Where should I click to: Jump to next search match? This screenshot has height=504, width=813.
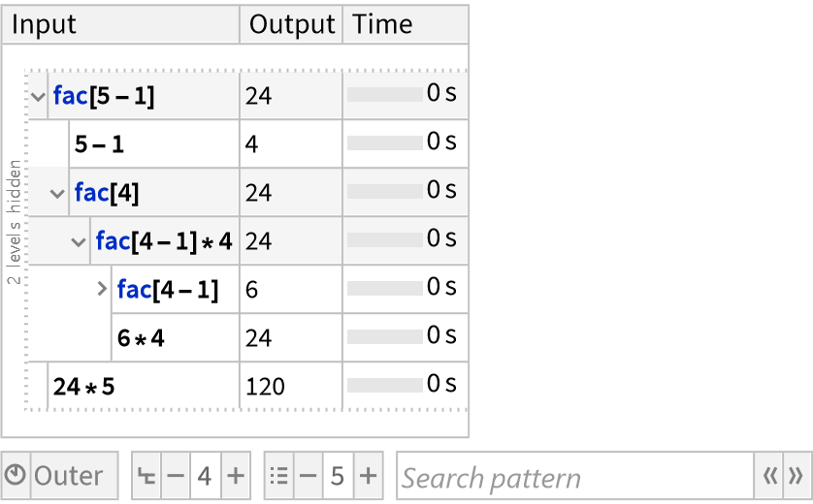point(796,476)
